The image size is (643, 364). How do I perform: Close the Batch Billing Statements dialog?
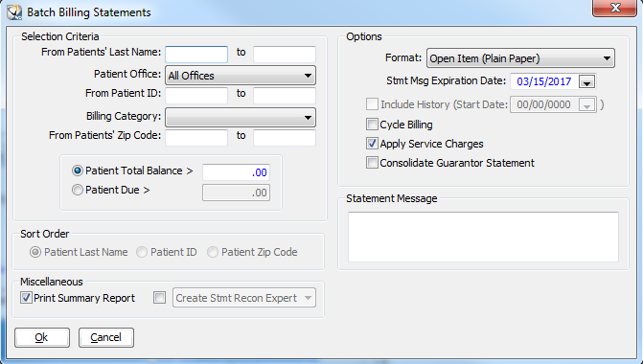point(614,8)
